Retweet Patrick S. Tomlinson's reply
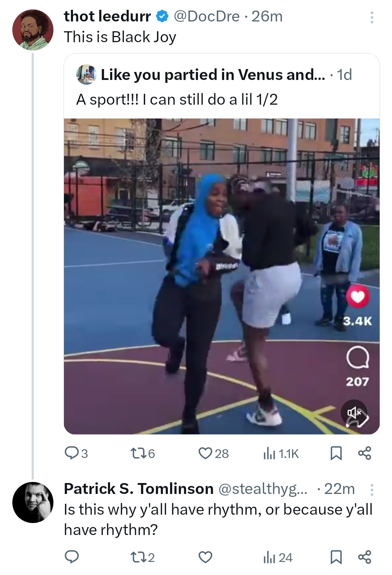This screenshot has width=392, height=575. point(142,557)
